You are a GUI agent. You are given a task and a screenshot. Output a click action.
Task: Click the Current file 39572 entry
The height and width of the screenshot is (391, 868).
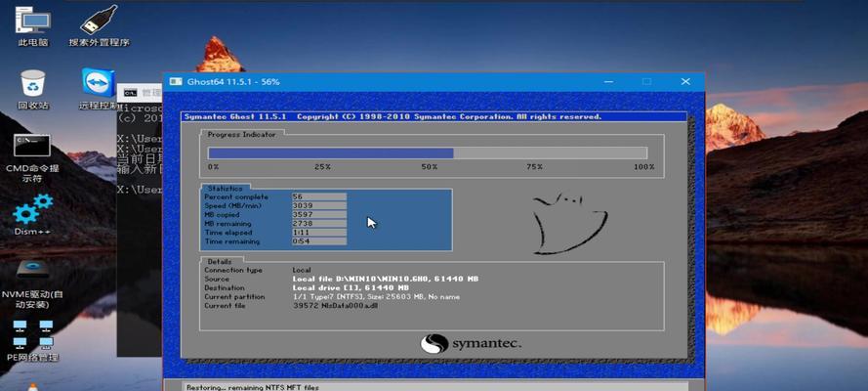click(335, 306)
